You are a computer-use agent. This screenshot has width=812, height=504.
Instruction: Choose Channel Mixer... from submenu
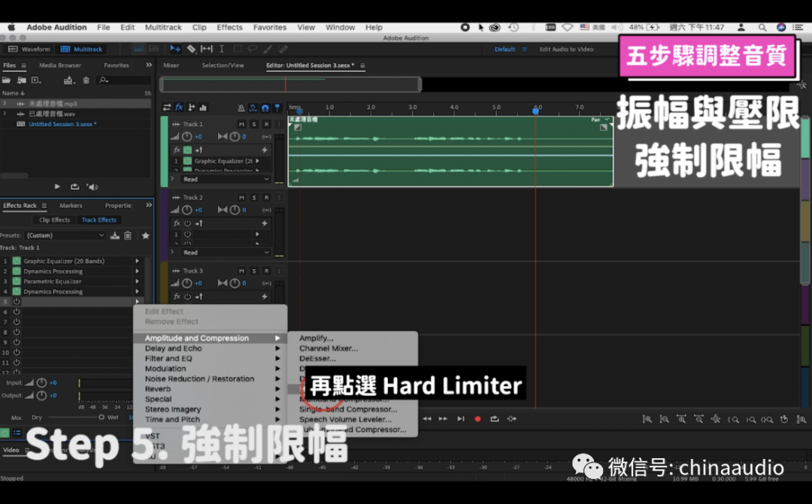point(329,349)
